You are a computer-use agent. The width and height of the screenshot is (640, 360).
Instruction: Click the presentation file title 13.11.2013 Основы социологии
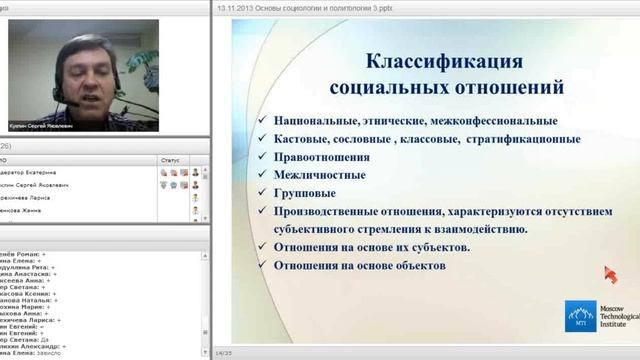pyautogui.click(x=304, y=8)
